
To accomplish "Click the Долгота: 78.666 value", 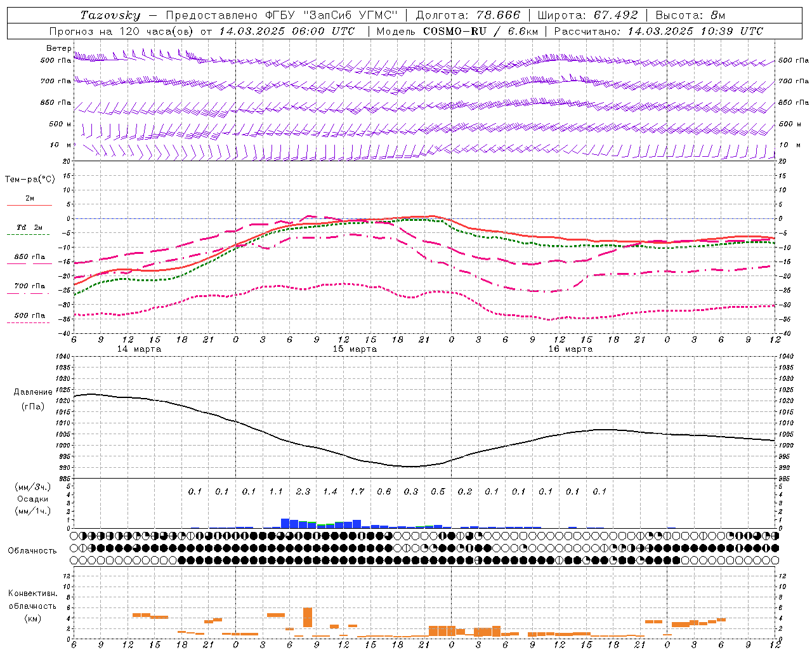I will click(468, 15).
